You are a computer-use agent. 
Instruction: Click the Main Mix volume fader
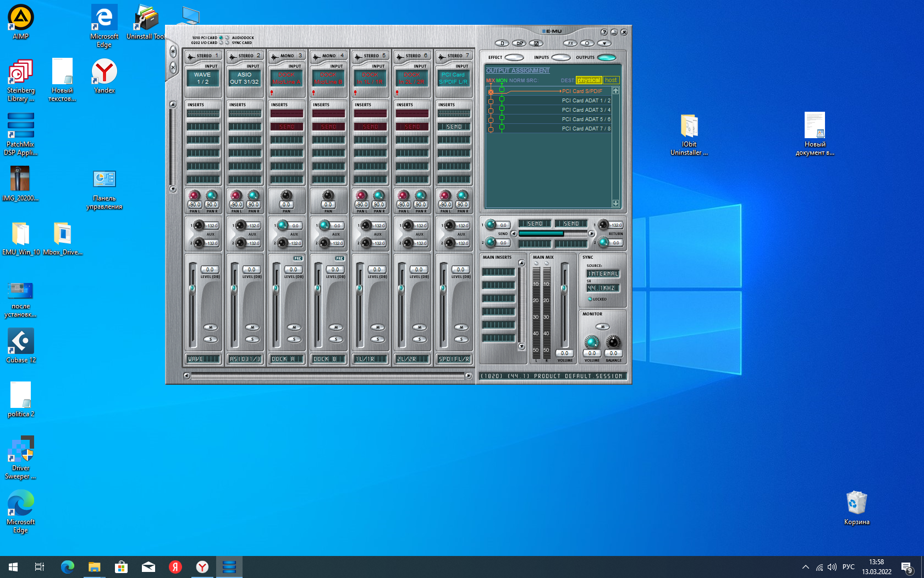[x=564, y=288]
